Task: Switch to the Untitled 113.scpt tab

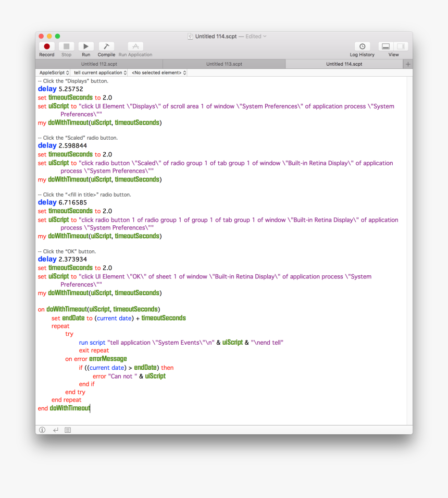Action: tap(224, 64)
